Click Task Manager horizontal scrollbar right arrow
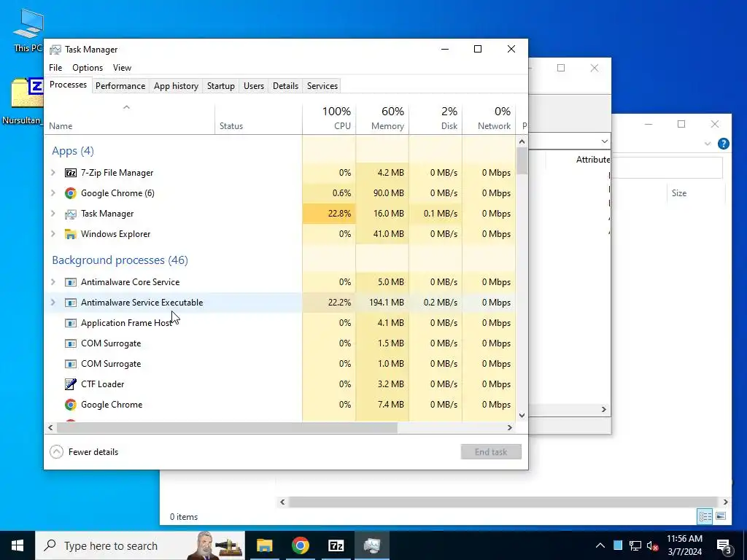Viewport: 747px width, 560px height. 510,427
